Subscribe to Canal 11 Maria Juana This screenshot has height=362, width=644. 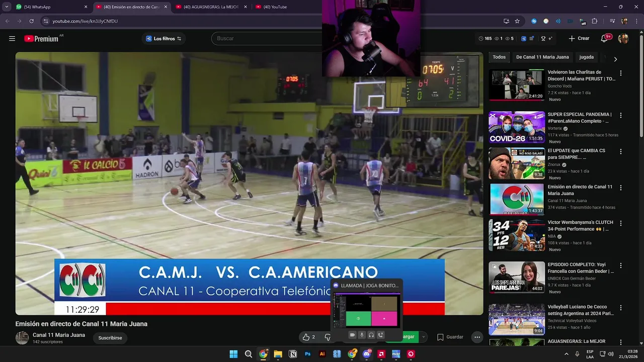pyautogui.click(x=110, y=338)
